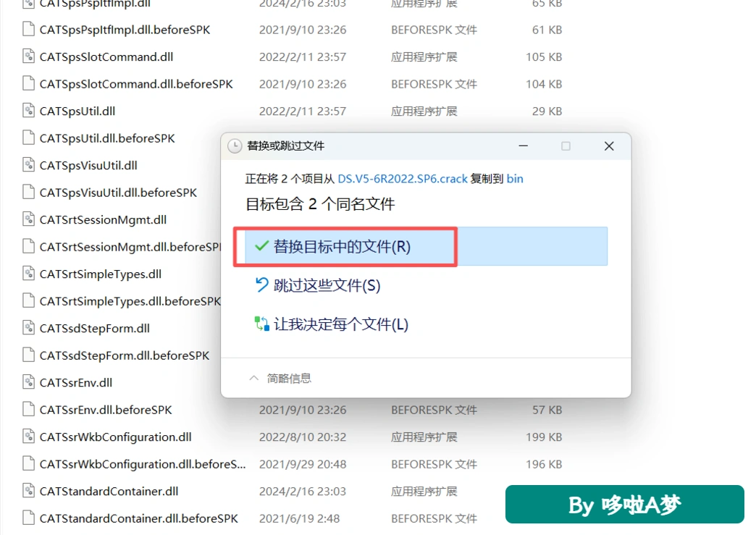The width and height of the screenshot is (756, 535).
Task: Select the CATSsdStepForm.dll.beforeSPK file name
Action: pos(125,355)
